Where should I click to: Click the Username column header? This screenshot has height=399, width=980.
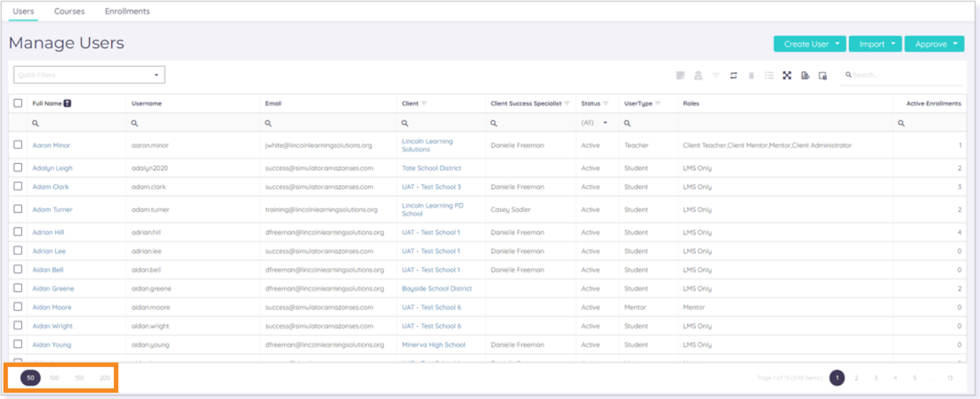tap(146, 103)
